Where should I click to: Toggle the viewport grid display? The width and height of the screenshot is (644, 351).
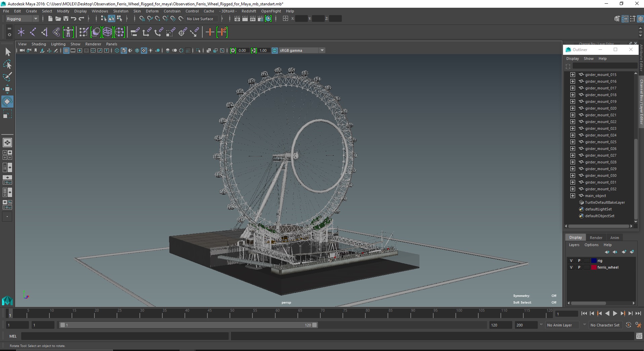click(66, 50)
